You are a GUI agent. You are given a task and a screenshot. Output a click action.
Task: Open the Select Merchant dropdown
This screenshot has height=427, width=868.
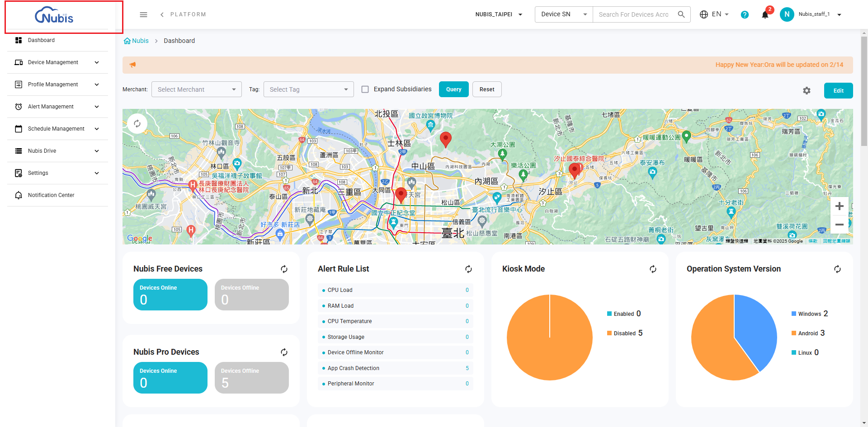pos(197,89)
